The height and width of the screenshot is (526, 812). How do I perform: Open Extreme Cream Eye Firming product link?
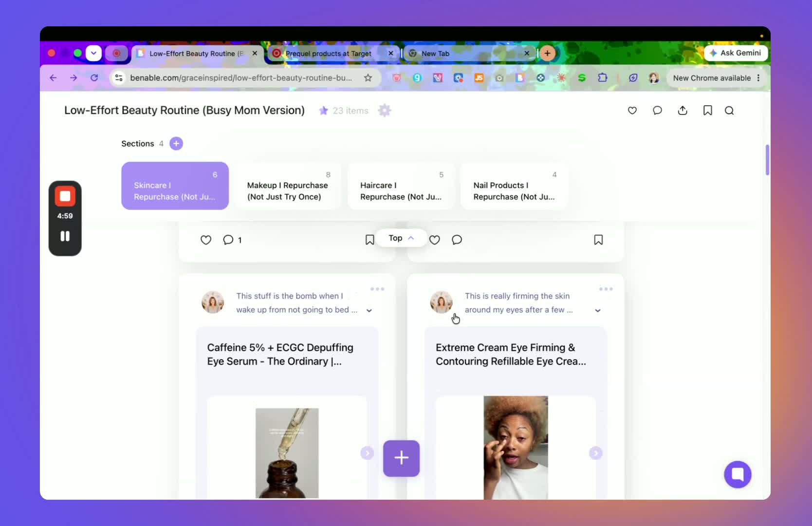point(511,355)
